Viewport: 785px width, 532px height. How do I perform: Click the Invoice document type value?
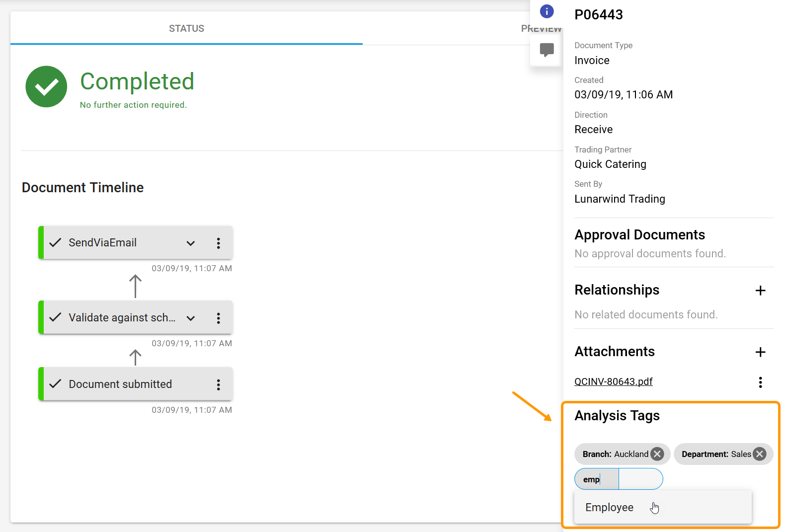point(592,61)
